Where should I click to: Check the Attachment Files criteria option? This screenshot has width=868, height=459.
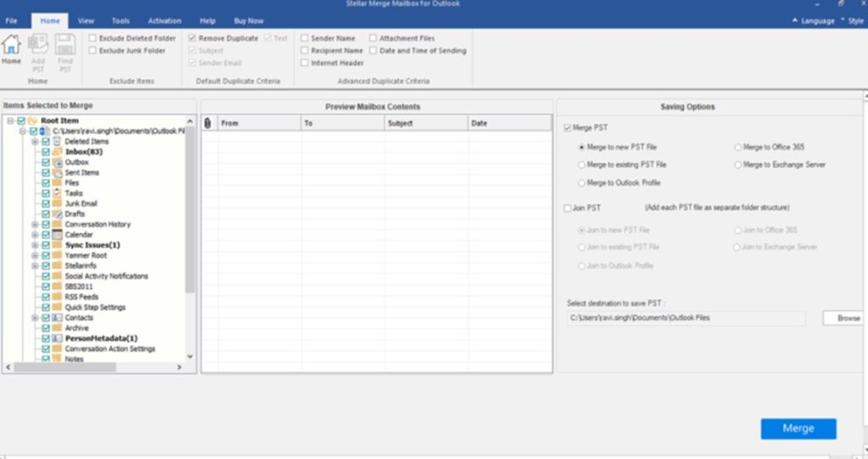(x=374, y=38)
